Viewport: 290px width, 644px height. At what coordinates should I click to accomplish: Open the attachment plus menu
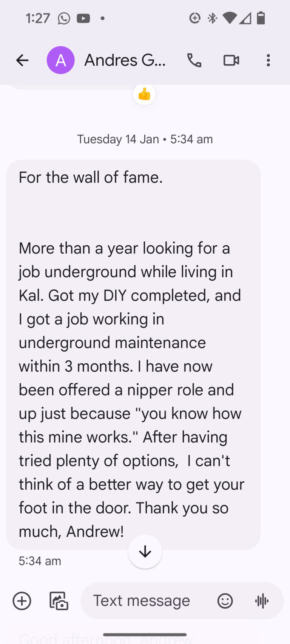point(22,601)
